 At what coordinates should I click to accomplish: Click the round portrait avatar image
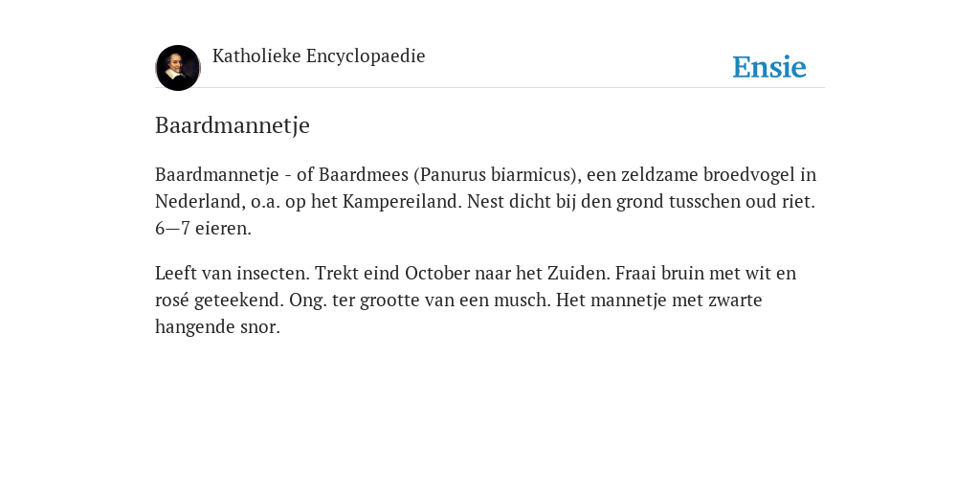[177, 68]
